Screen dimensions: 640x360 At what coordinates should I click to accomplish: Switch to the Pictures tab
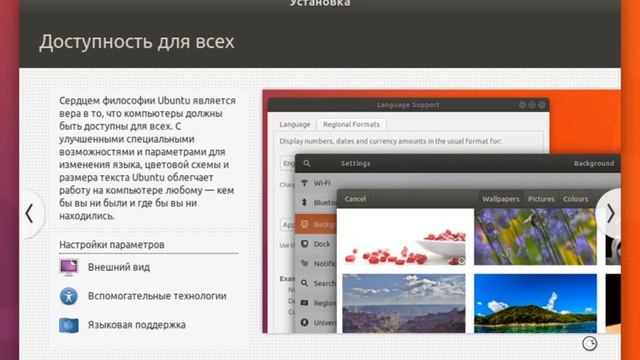[x=541, y=199]
